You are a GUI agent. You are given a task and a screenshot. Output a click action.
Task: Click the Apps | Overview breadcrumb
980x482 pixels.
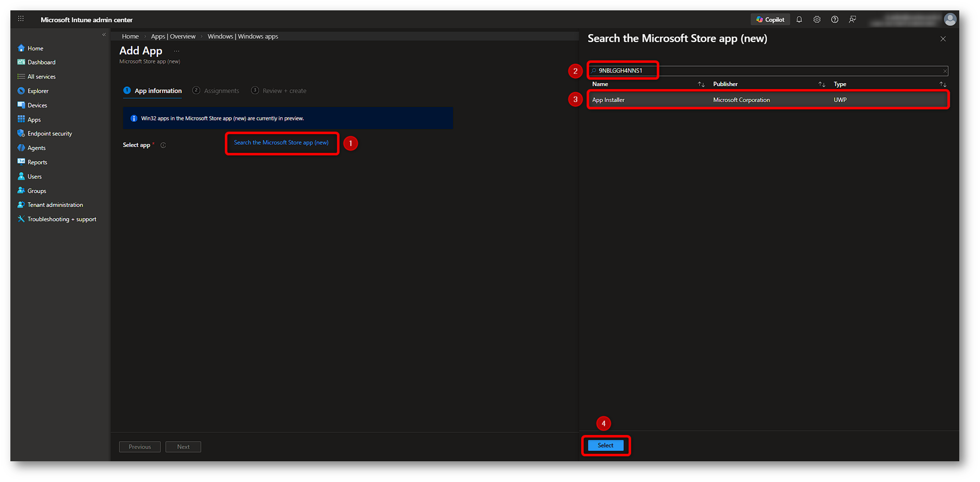click(173, 37)
